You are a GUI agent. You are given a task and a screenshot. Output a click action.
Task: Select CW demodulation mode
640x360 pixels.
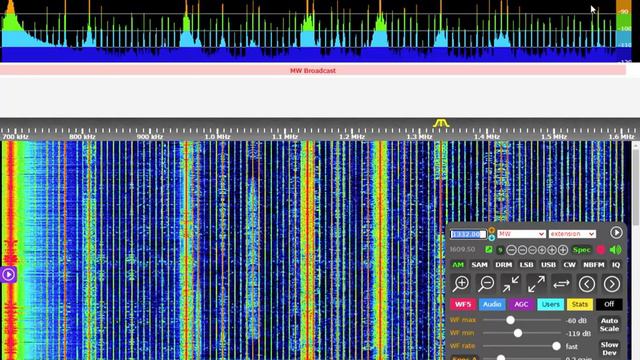coord(569,265)
